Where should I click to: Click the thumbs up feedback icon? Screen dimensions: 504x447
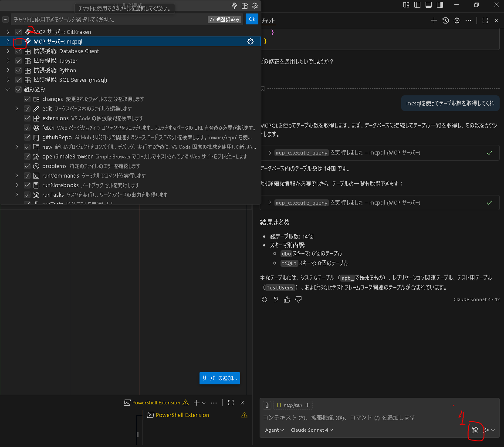click(287, 299)
